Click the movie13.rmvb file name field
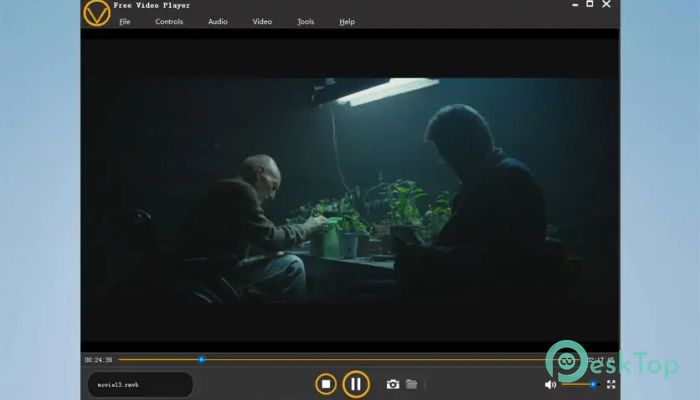Screen dimensions: 700x400 [140, 384]
